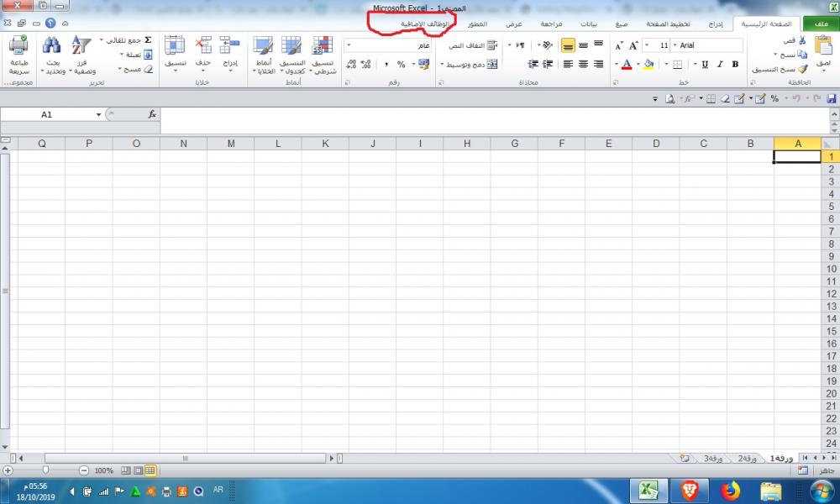This screenshot has width=840, height=504.
Task: Select column header G
Action: (x=514, y=144)
